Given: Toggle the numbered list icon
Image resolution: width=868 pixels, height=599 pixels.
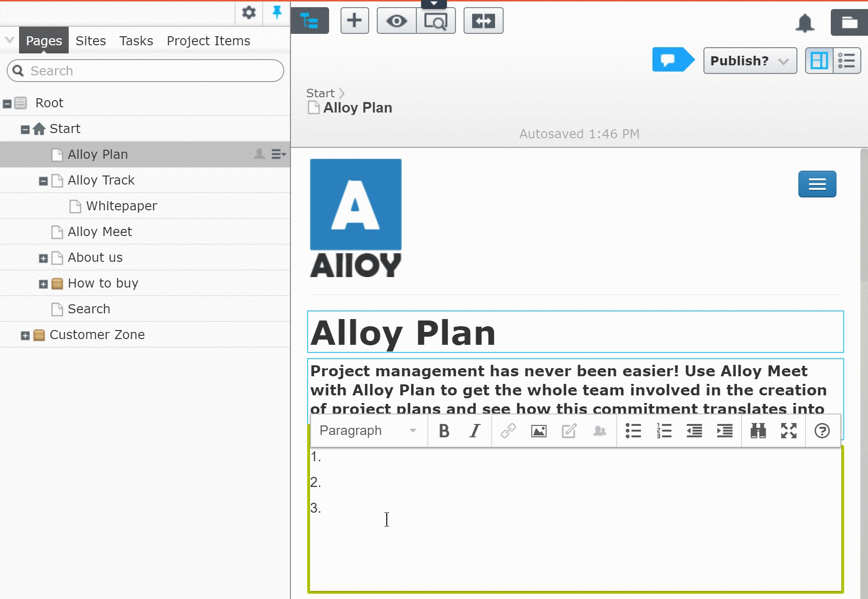Looking at the screenshot, I should 663,431.
